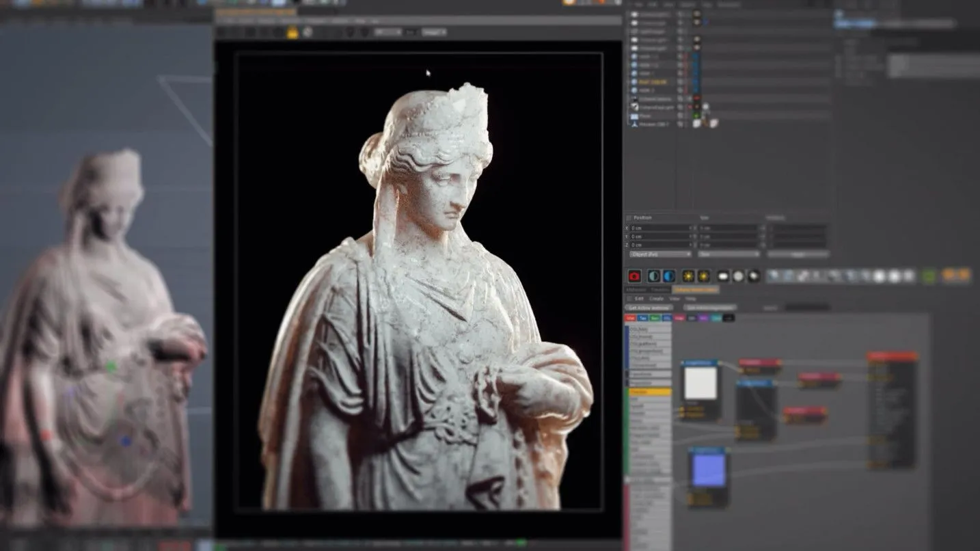Toggle the blue Tex node filter button

[642, 317]
